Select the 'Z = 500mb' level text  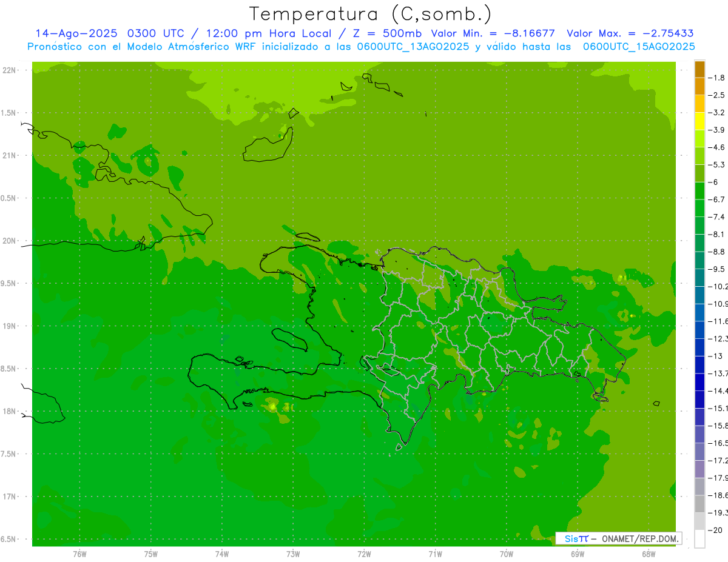(x=386, y=33)
